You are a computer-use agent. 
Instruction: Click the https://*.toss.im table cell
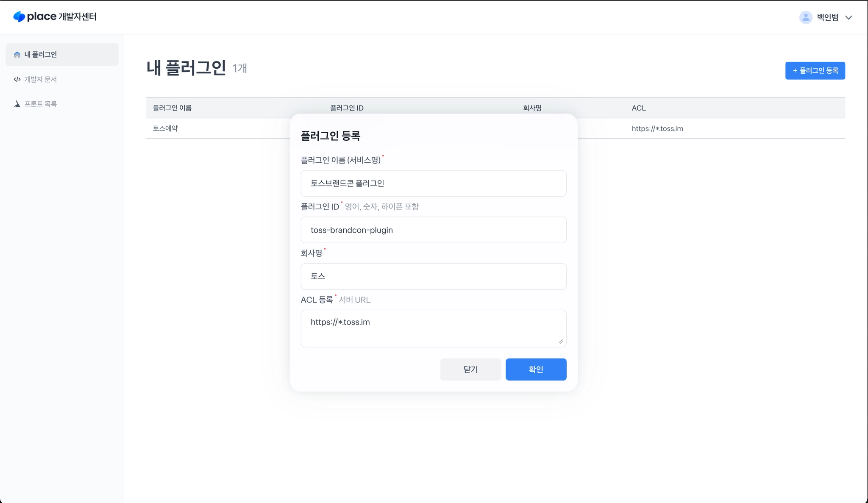657,128
